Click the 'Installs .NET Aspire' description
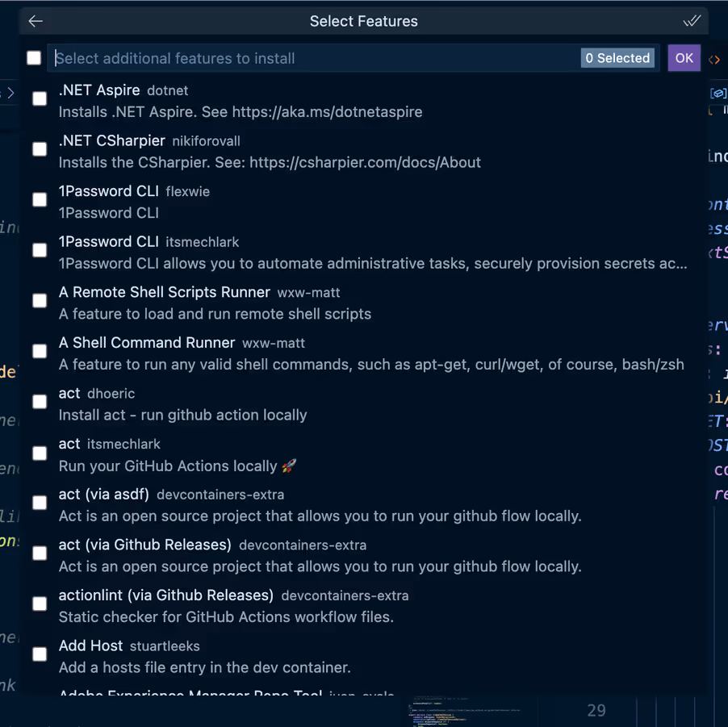Screen dimensions: 728x727 241,112
